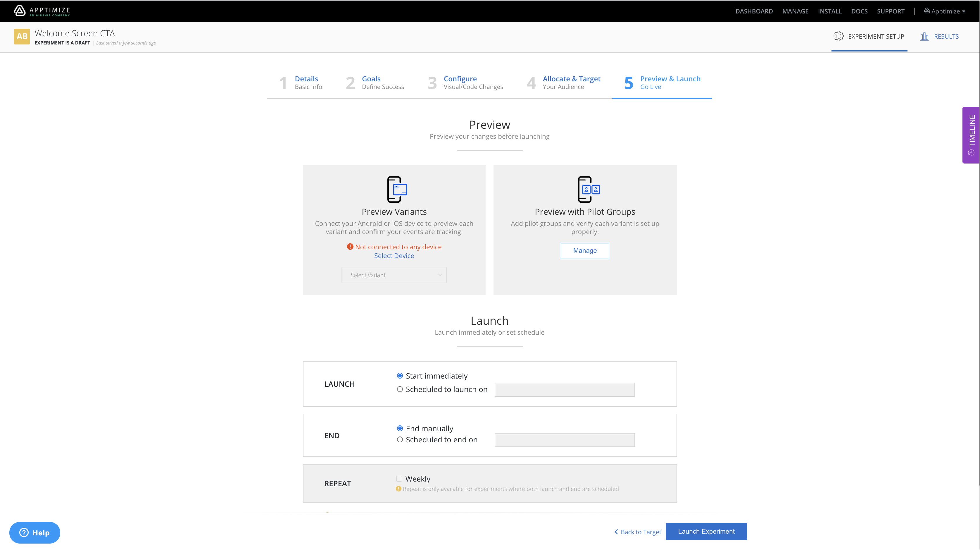Click the AB experiment badge icon

(x=22, y=36)
